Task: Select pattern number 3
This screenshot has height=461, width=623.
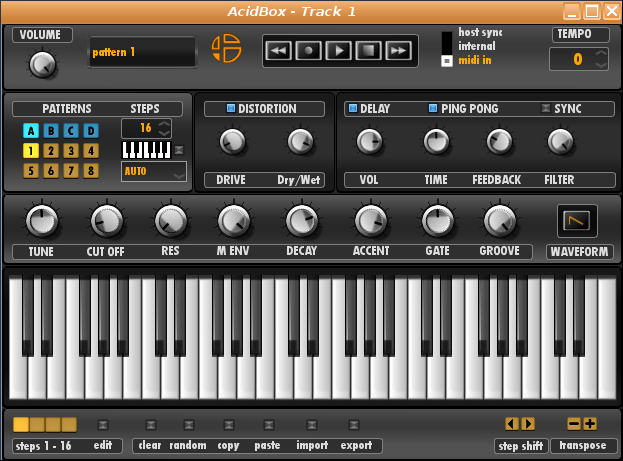Action: 71,151
